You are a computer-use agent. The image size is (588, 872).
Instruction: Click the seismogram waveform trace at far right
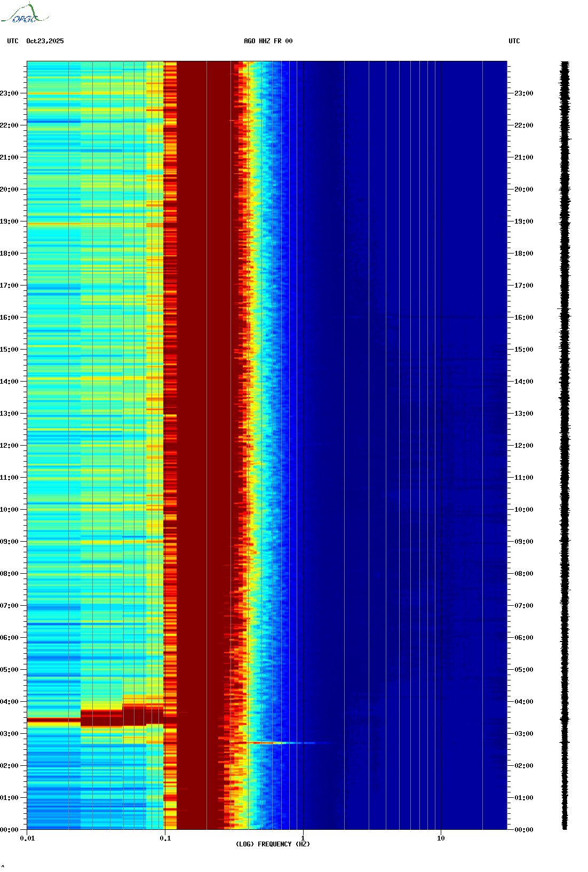(x=565, y=446)
